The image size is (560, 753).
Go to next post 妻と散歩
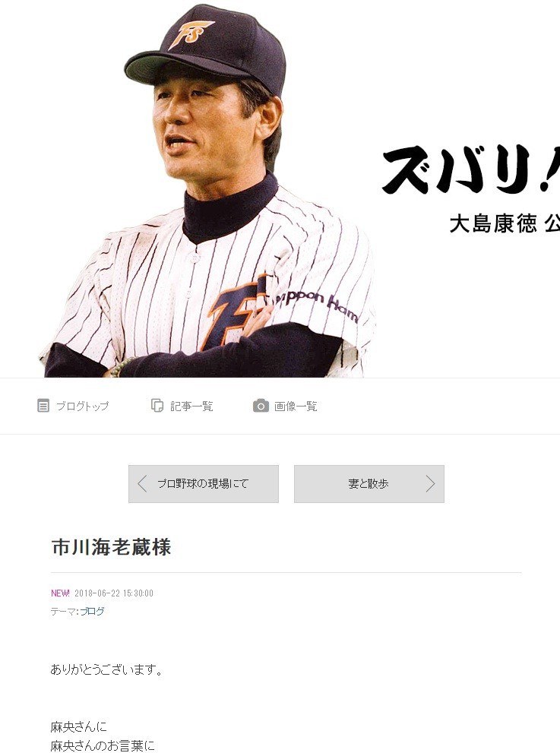[369, 483]
